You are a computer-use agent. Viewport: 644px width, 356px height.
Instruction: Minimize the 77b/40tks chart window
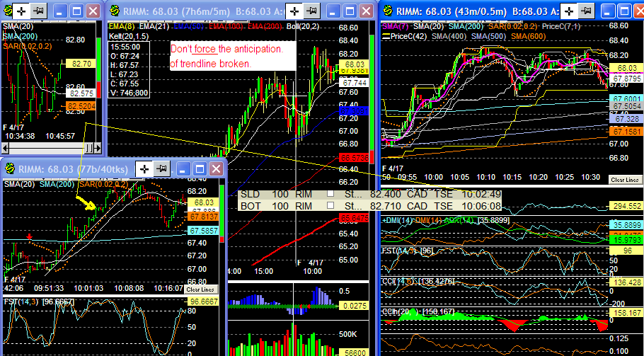point(183,168)
